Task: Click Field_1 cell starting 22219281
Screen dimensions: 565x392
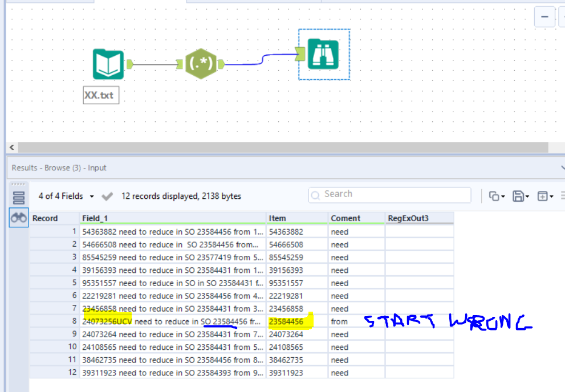Action: click(173, 296)
